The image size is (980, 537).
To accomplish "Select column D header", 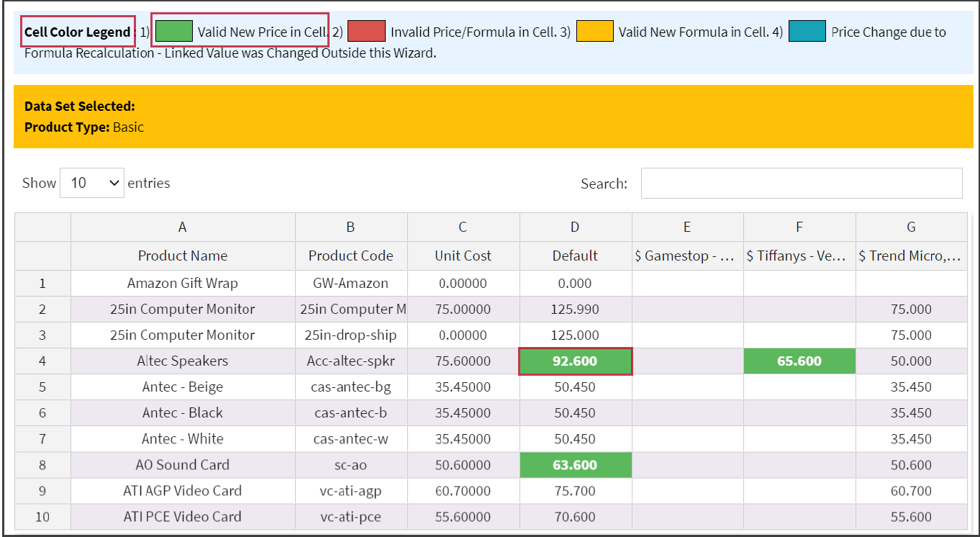I will point(576,227).
